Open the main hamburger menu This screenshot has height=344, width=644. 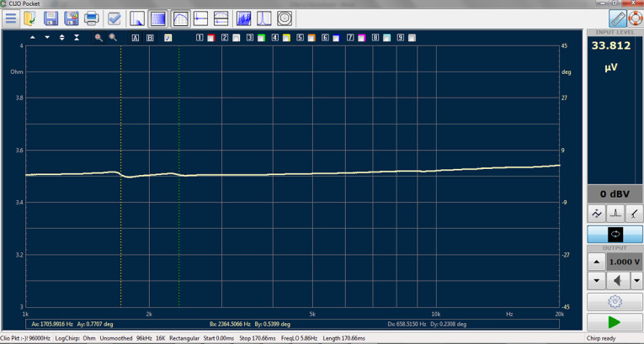point(11,19)
